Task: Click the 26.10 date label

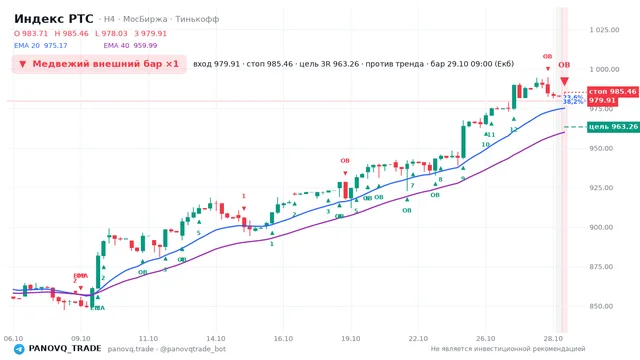Action: coord(485,339)
